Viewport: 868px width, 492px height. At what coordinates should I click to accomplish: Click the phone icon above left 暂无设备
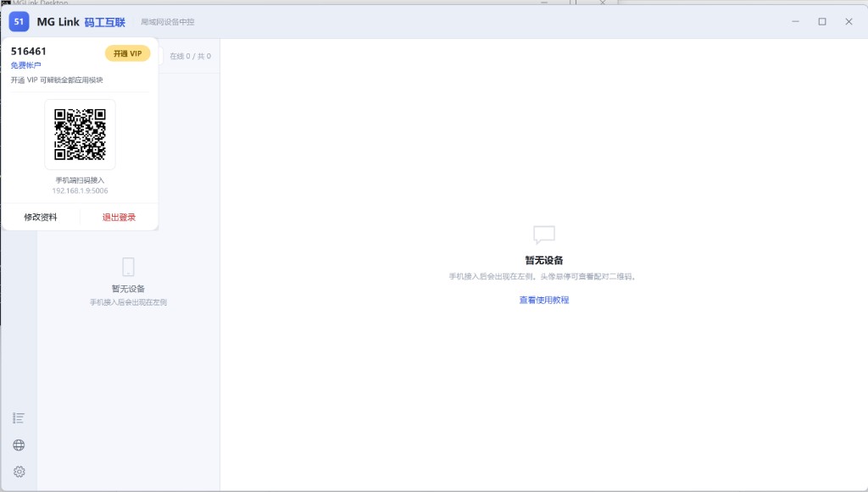click(129, 267)
